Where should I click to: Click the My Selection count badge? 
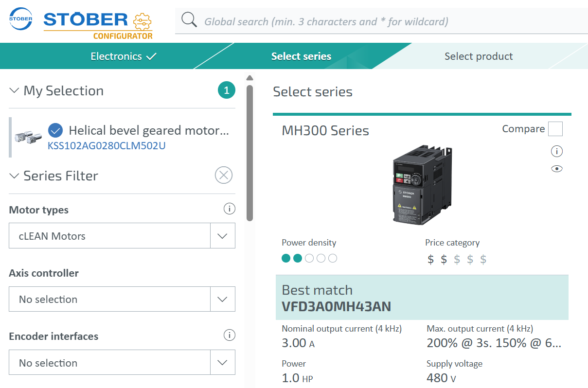pyautogui.click(x=227, y=90)
